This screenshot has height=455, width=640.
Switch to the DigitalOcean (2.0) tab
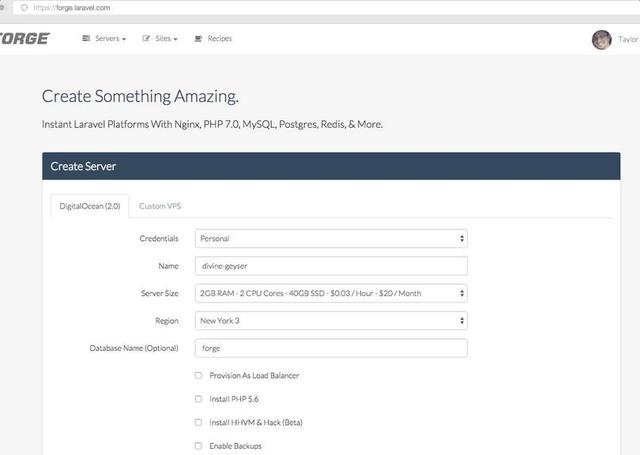click(88, 206)
